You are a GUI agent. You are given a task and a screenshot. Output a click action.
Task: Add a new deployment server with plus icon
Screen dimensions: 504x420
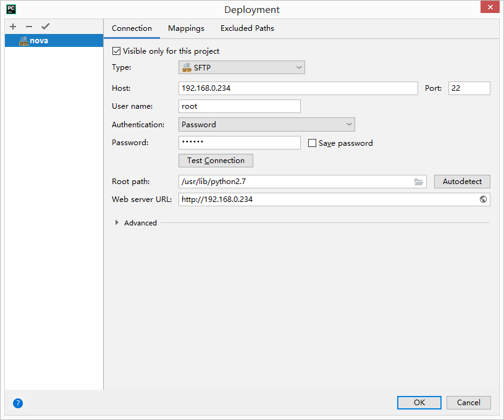(13, 27)
